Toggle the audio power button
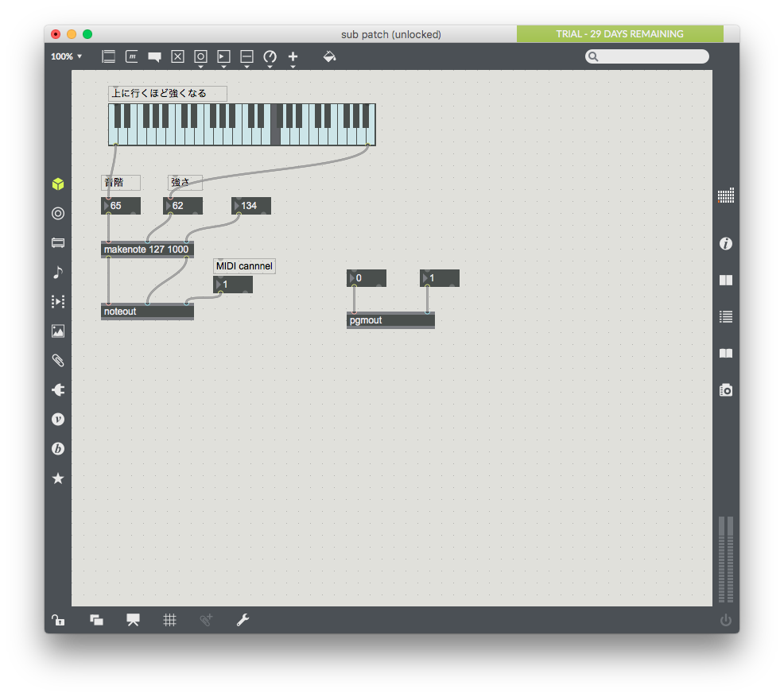This screenshot has width=784, height=697. pos(726,620)
